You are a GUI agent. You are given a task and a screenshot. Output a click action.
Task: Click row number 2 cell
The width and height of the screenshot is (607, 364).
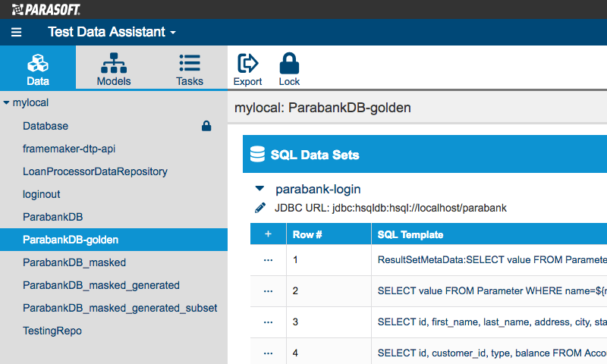(x=329, y=291)
